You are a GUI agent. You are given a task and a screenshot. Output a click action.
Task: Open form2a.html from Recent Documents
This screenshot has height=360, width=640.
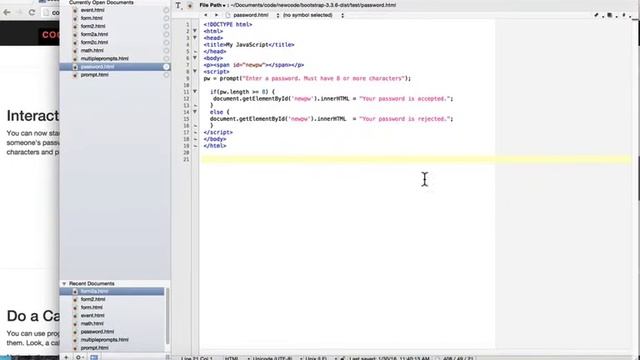[94, 291]
